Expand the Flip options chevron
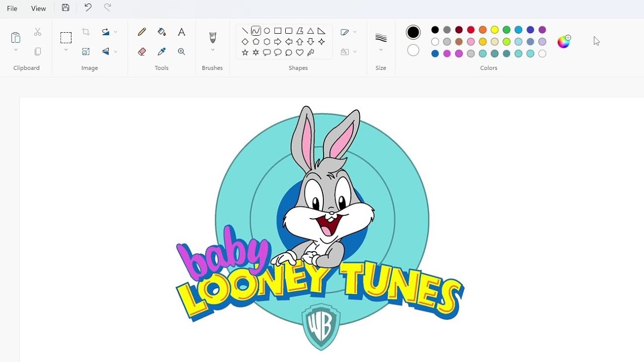 click(x=116, y=52)
